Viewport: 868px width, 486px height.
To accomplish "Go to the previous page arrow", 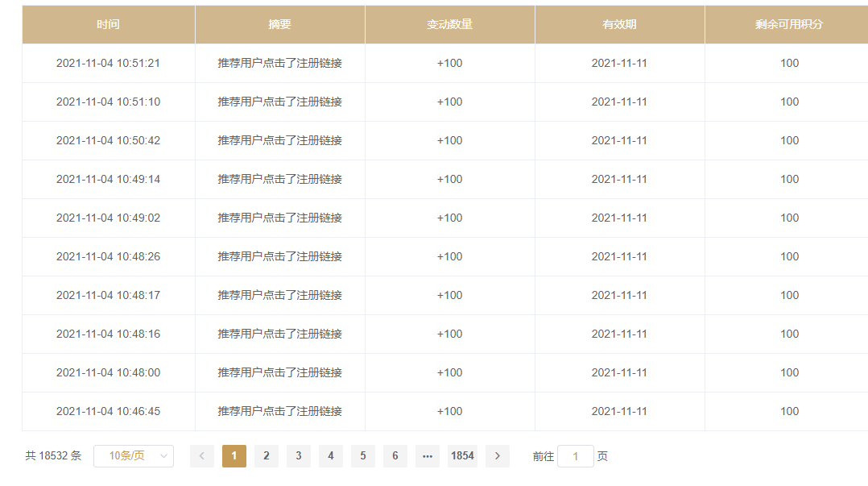I will click(x=202, y=456).
